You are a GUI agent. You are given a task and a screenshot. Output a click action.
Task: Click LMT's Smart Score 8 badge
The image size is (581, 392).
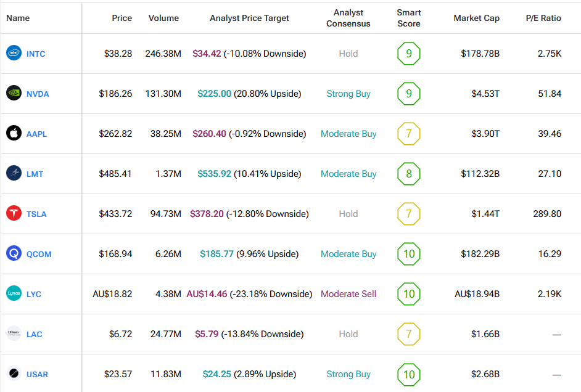pos(408,174)
